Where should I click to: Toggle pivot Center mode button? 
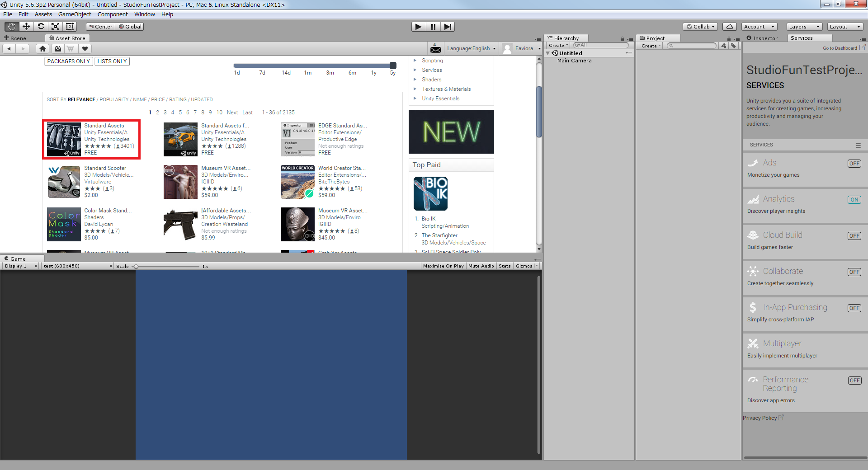(100, 27)
